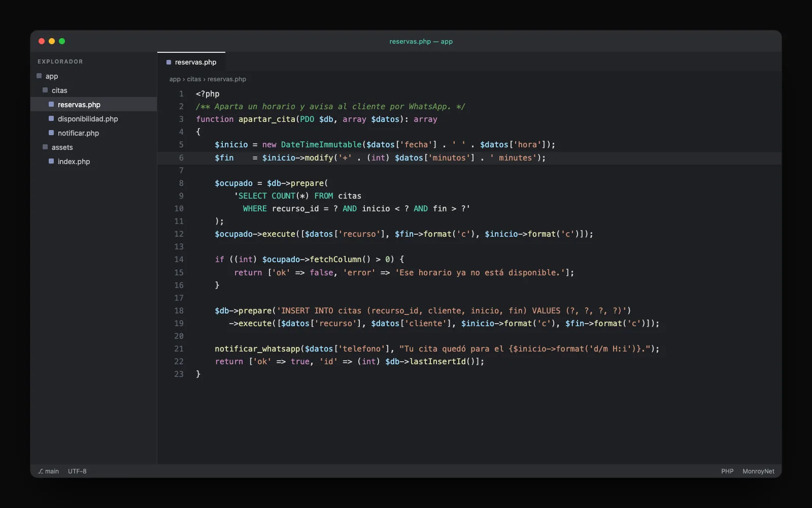Close the window with the red button
The width and height of the screenshot is (812, 508).
pos(42,41)
